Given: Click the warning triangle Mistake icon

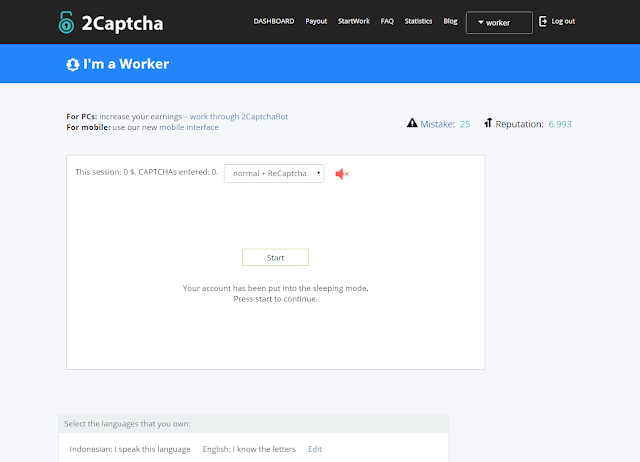Looking at the screenshot, I should [412, 124].
